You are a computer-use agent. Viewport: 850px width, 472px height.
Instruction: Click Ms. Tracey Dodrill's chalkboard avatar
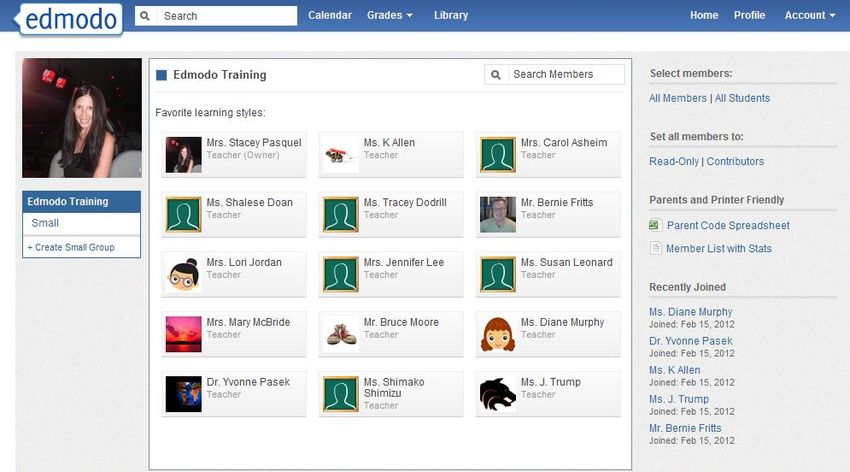tap(340, 215)
